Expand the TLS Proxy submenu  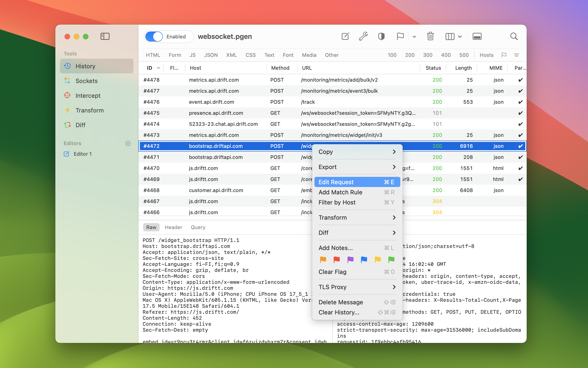(357, 287)
